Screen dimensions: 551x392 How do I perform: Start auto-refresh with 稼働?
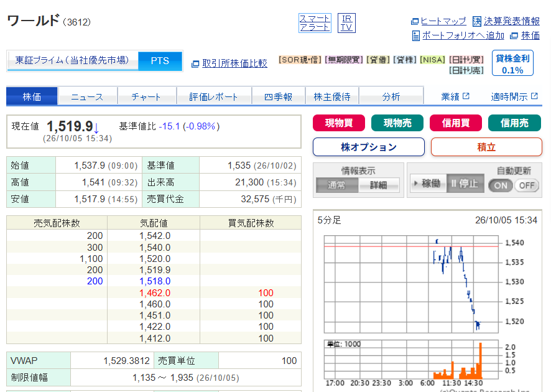point(428,183)
